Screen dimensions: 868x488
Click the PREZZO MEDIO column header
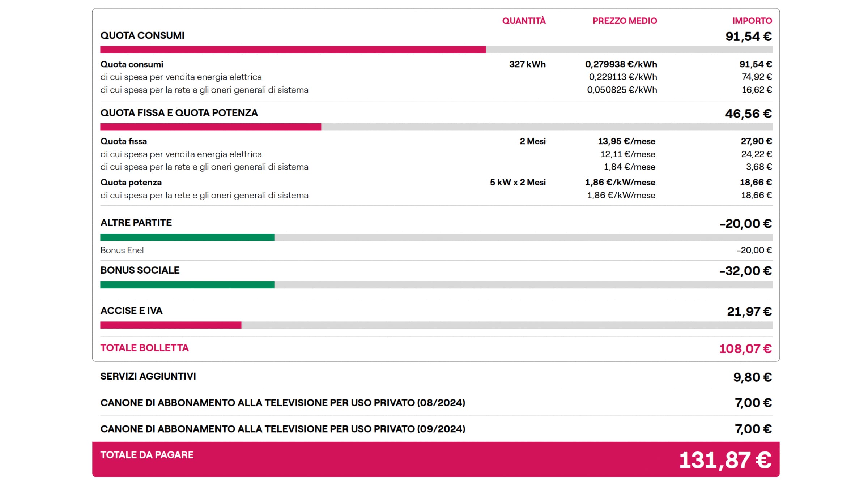[625, 21]
